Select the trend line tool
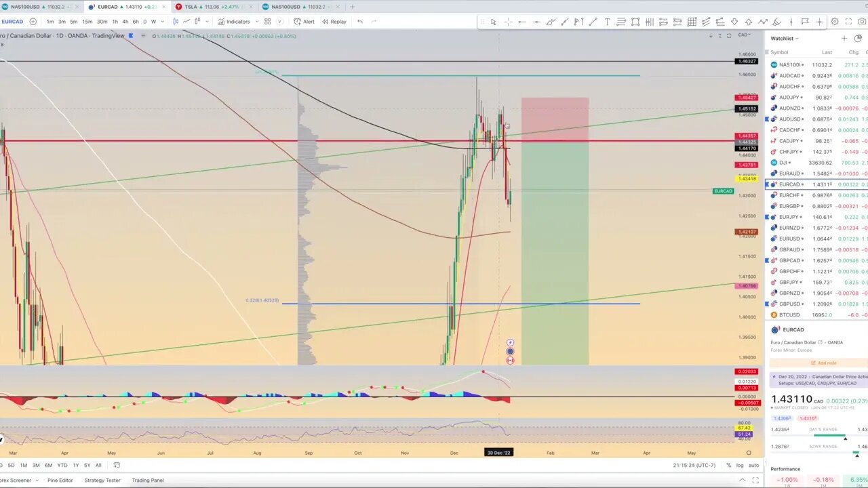The height and width of the screenshot is (488, 868). 593,22
